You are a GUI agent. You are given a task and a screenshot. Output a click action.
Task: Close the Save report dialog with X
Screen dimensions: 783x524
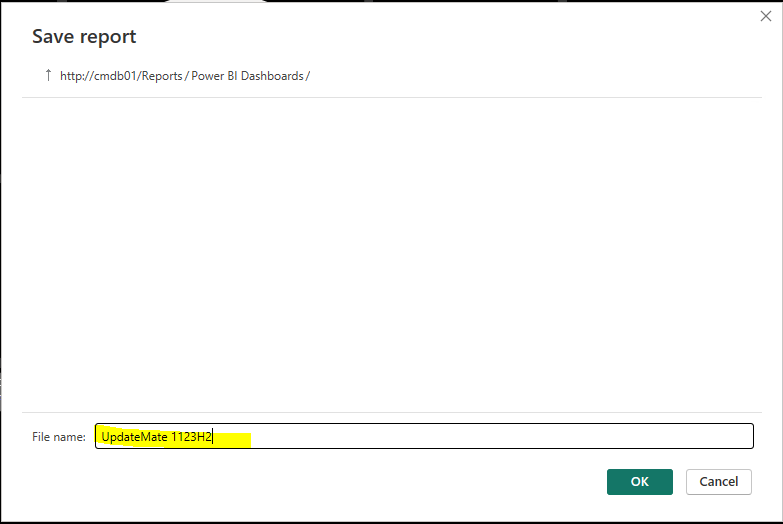coord(766,16)
